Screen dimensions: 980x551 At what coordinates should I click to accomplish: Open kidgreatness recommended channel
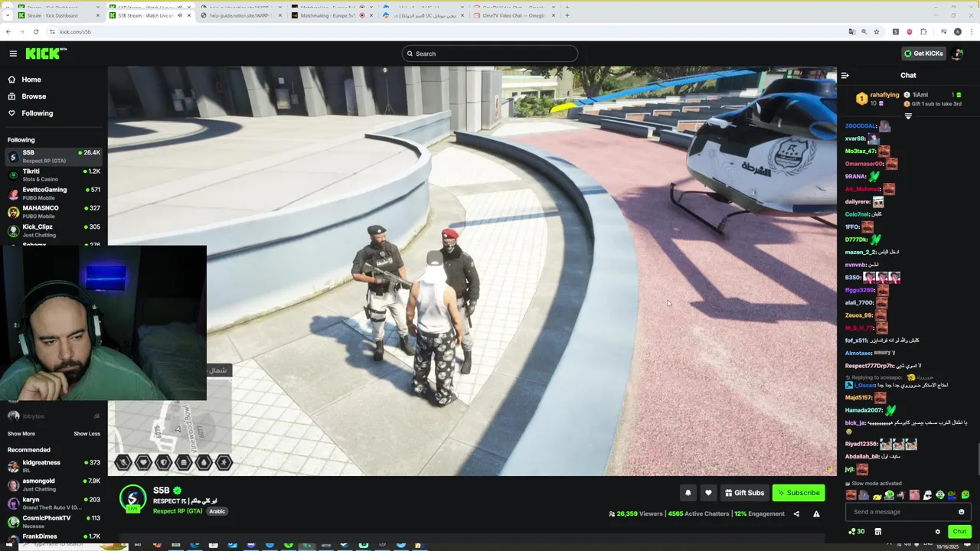(x=54, y=466)
